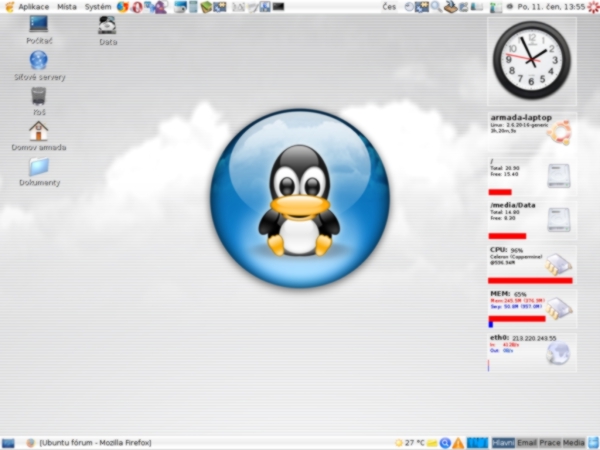Switch to the Prace workspace
600x450 pixels.
(x=550, y=443)
